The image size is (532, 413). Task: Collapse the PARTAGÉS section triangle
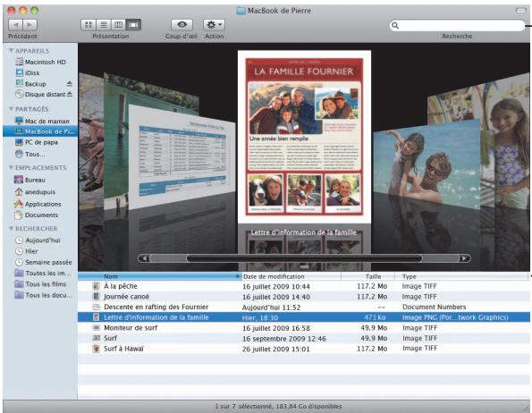11,109
